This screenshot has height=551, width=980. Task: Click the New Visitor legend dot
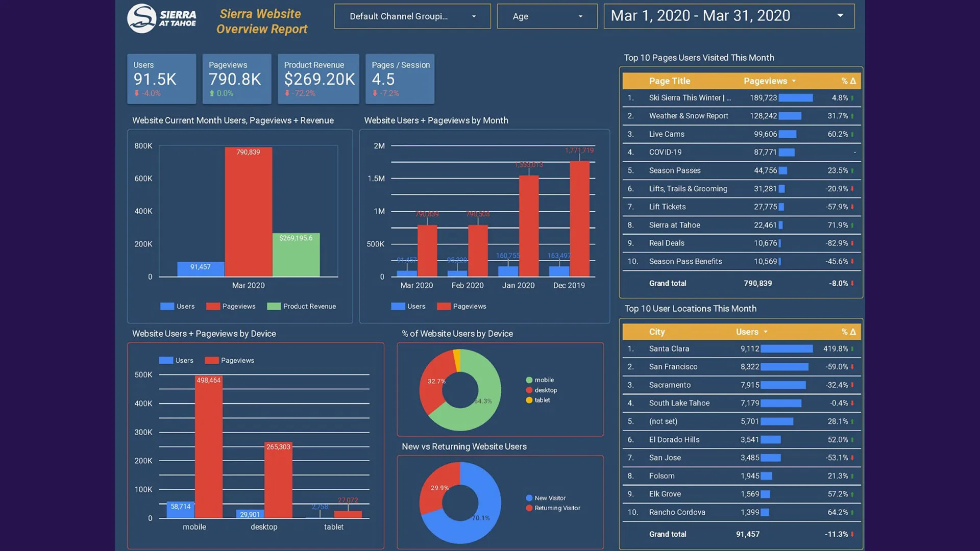[529, 498]
